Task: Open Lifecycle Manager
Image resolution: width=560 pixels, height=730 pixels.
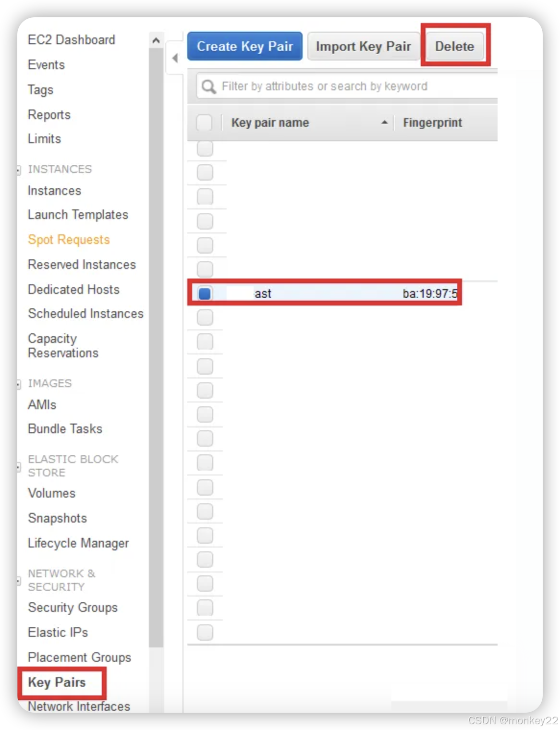Action: click(x=78, y=543)
